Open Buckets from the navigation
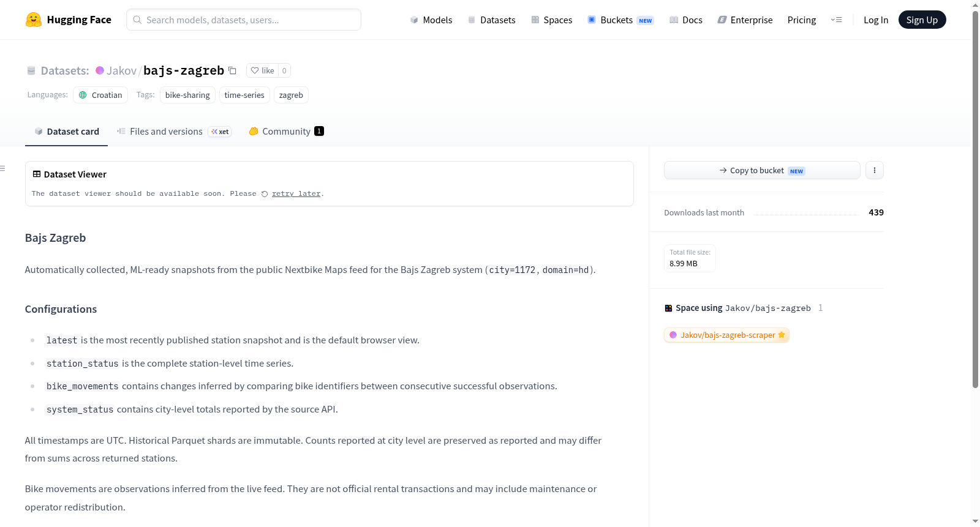This screenshot has height=527, width=980. (x=620, y=20)
